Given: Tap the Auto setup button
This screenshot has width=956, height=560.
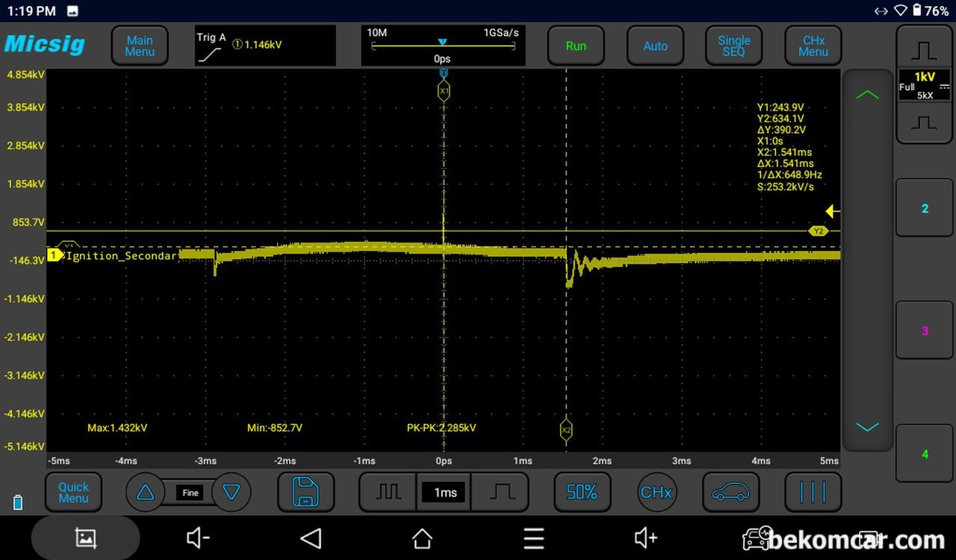Looking at the screenshot, I should coord(655,46).
